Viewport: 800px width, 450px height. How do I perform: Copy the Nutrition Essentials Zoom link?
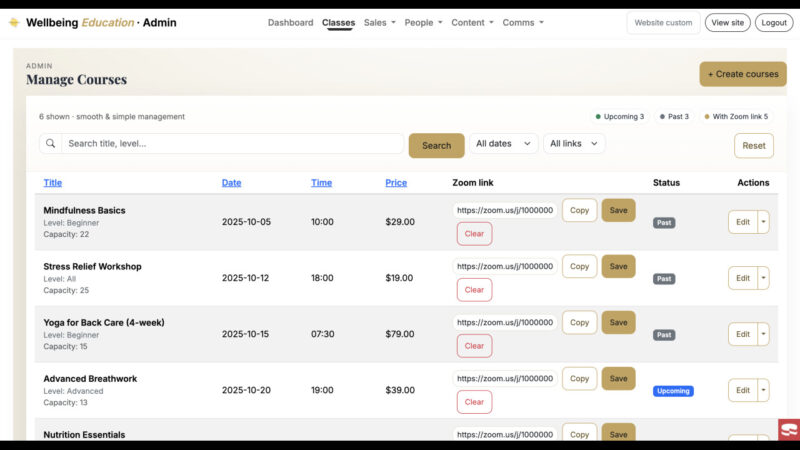click(579, 433)
